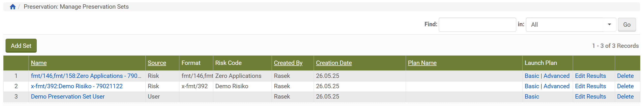Sort by Plan Name column header
The height and width of the screenshot is (106, 644).
(x=422, y=63)
